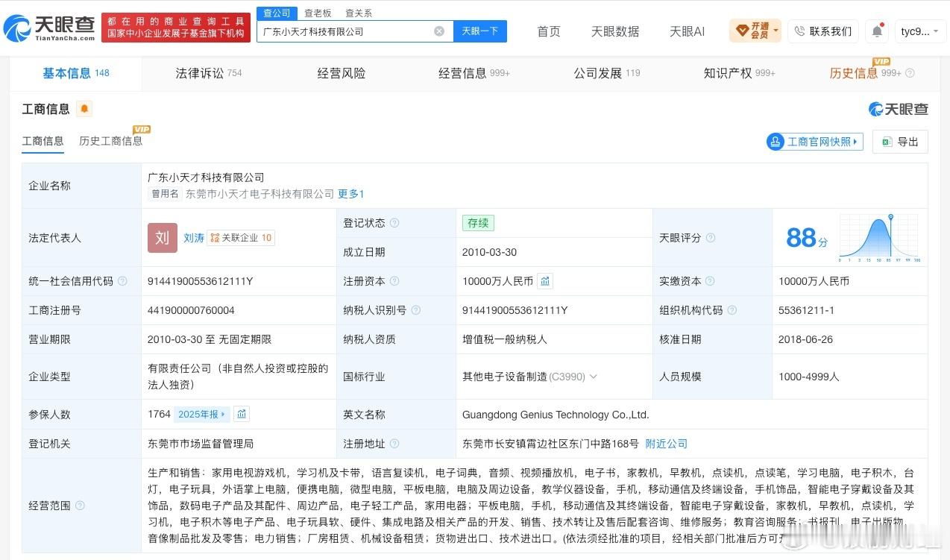Click the 导出 export button

pos(900,142)
